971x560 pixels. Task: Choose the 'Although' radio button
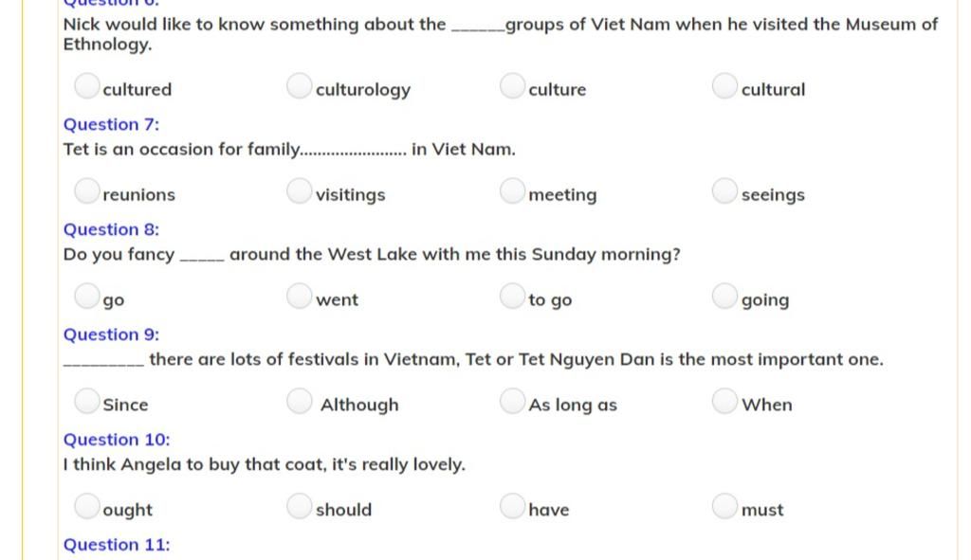[299, 401]
